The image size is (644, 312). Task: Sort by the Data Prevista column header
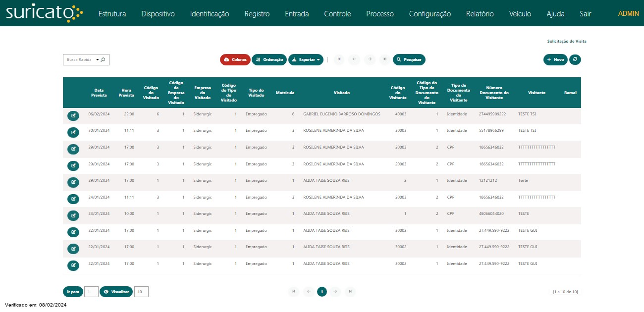tap(99, 93)
